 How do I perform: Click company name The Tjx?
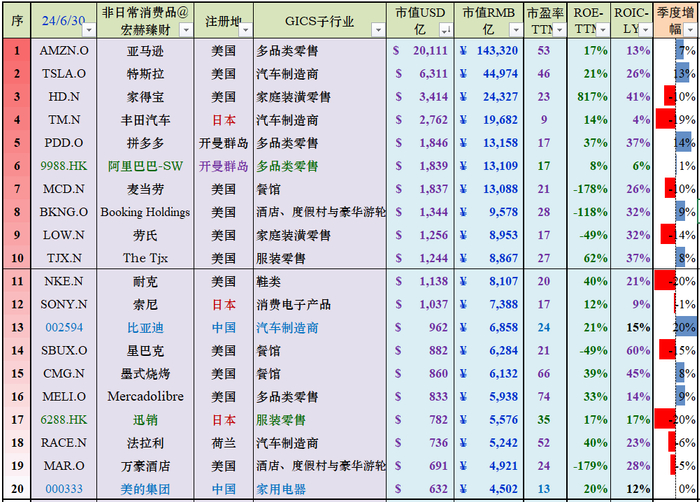pyautogui.click(x=146, y=258)
